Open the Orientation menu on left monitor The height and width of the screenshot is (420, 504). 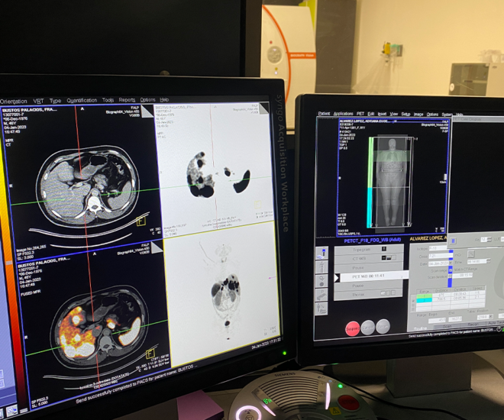coord(14,102)
